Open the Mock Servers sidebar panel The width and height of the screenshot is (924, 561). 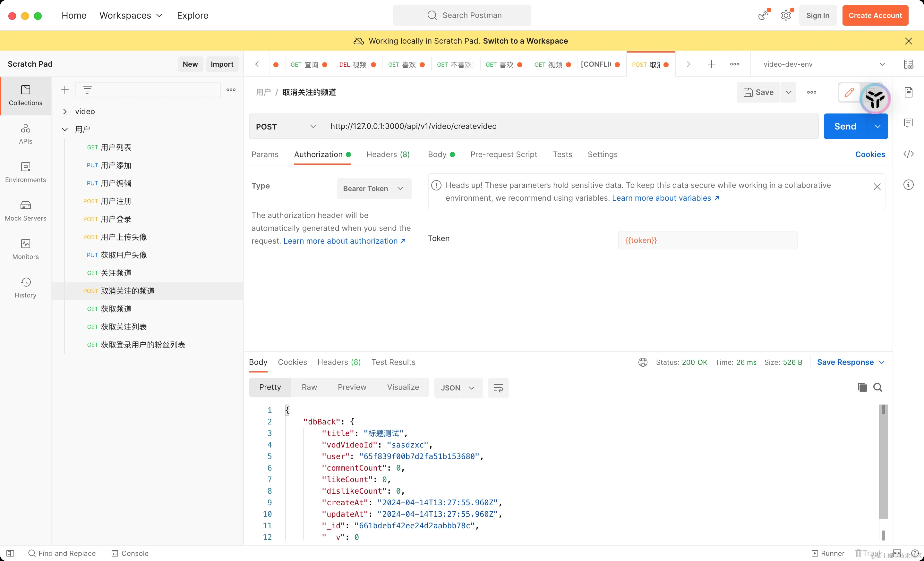[x=25, y=211]
